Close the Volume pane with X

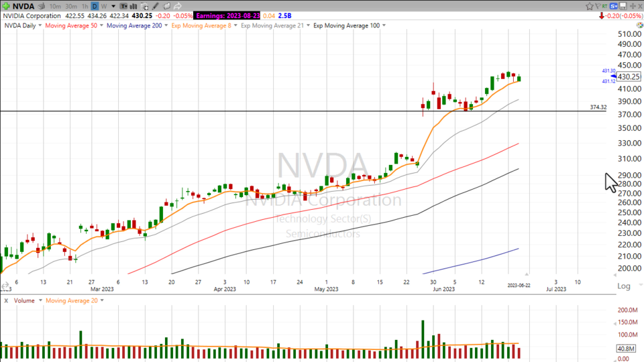click(x=5, y=300)
